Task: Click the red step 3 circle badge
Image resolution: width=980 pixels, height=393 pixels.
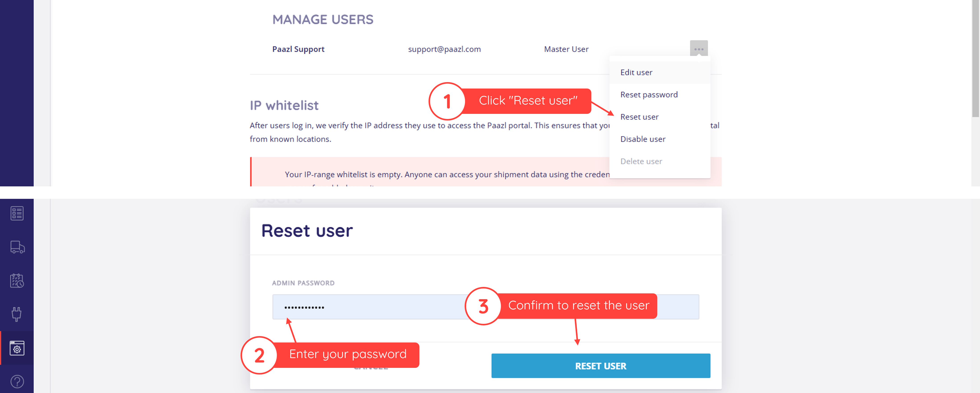Action: click(483, 306)
